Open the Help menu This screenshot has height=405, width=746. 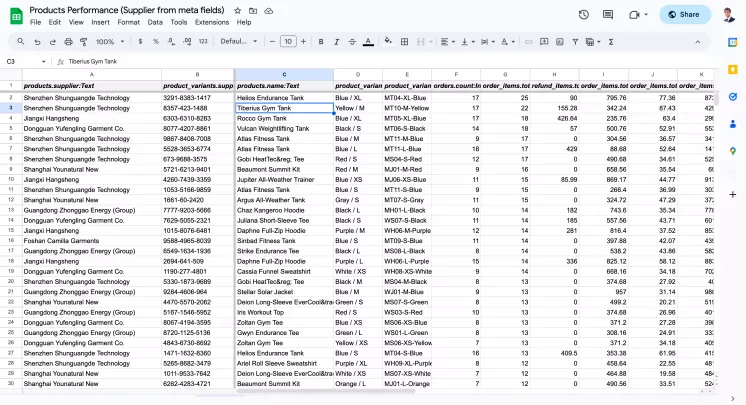pos(244,22)
